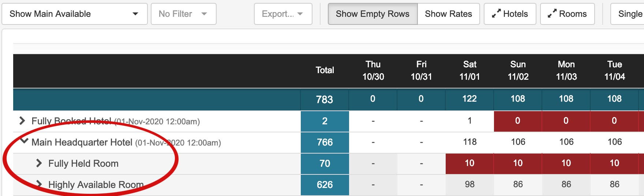The image size is (644, 196).
Task: Click the 626 total for Highly Available Room
Action: (x=325, y=185)
